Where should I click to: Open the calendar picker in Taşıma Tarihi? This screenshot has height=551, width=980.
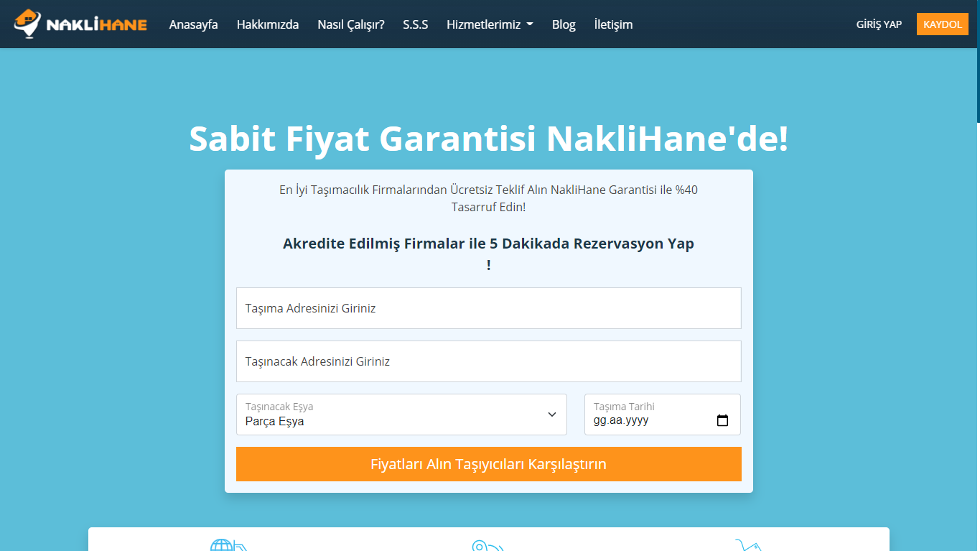coord(722,421)
